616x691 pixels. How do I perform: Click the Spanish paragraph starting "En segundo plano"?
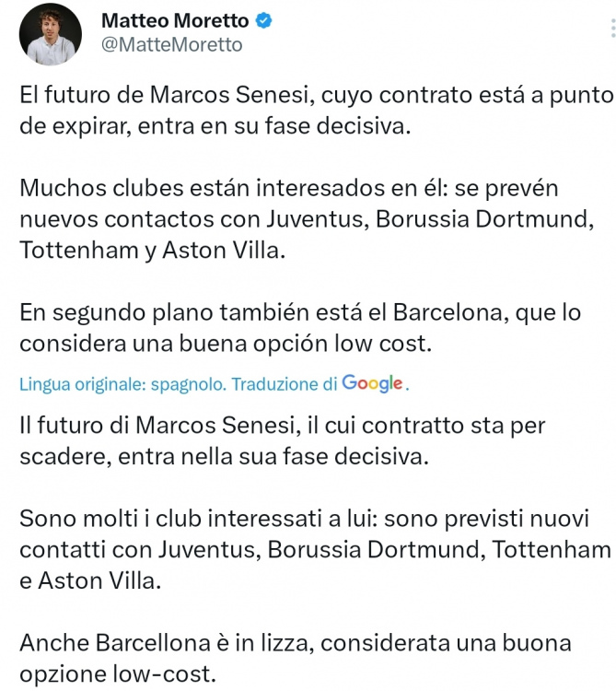(x=300, y=328)
